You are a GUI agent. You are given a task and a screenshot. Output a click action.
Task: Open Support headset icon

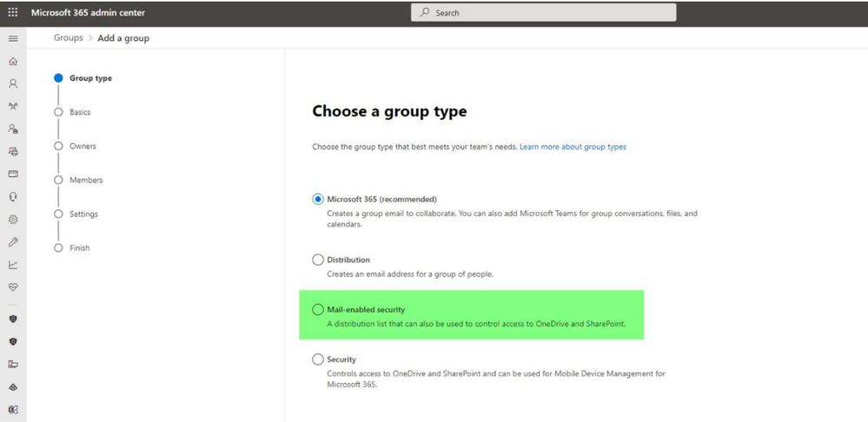[x=13, y=196]
